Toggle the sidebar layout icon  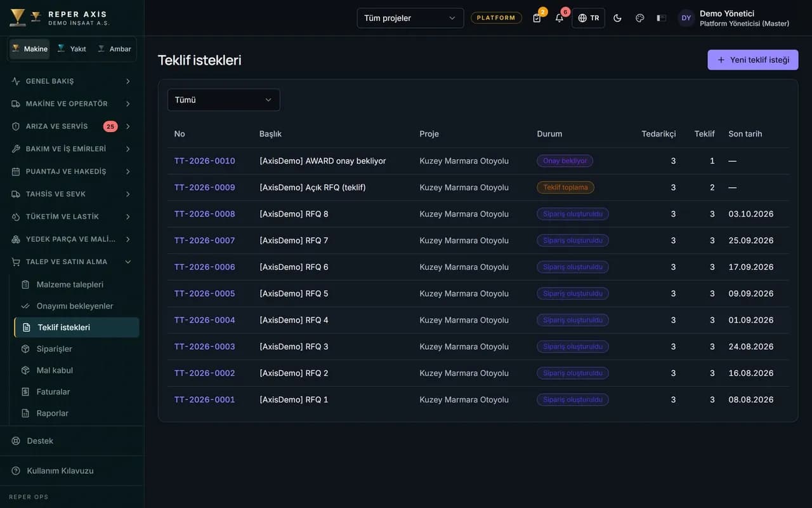click(661, 18)
